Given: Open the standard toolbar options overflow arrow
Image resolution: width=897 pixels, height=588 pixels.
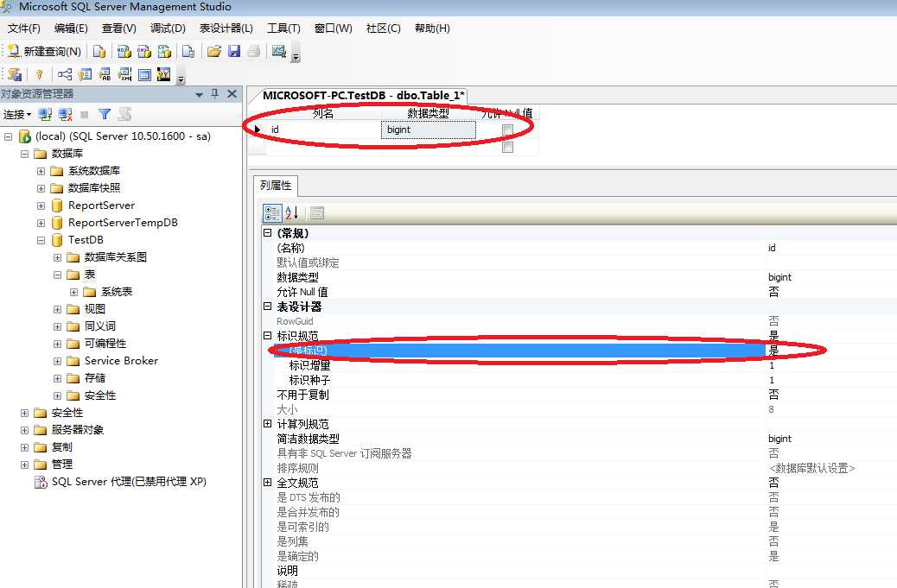Looking at the screenshot, I should tap(296, 56).
